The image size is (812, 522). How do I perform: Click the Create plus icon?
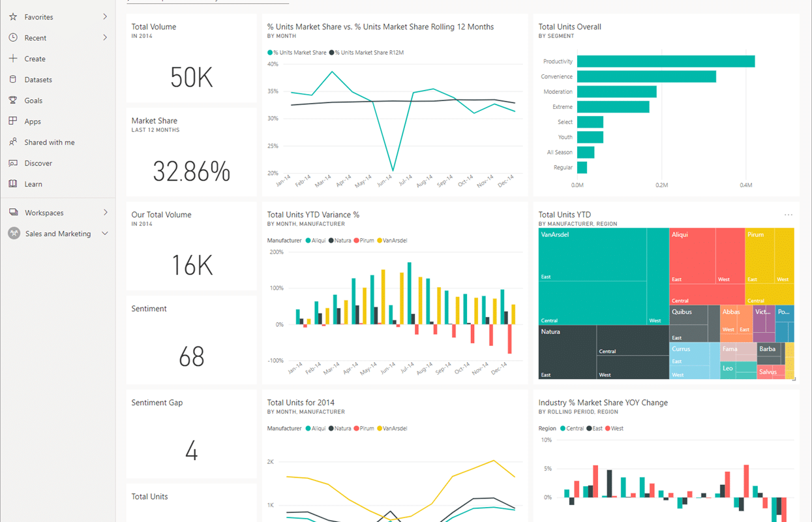(x=13, y=59)
